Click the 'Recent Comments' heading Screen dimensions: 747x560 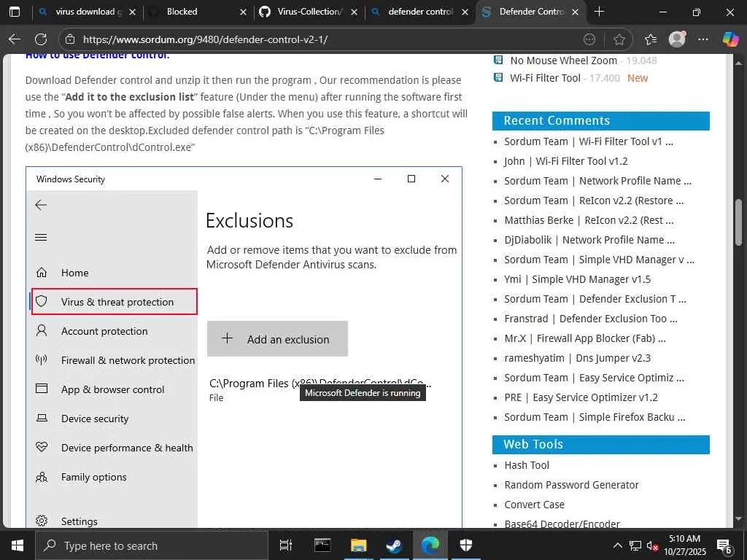point(557,121)
